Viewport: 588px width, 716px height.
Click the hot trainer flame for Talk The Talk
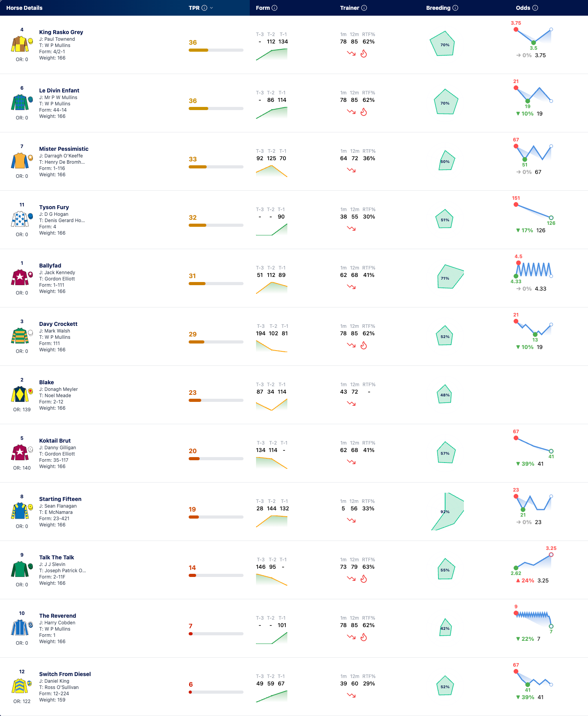(x=364, y=579)
